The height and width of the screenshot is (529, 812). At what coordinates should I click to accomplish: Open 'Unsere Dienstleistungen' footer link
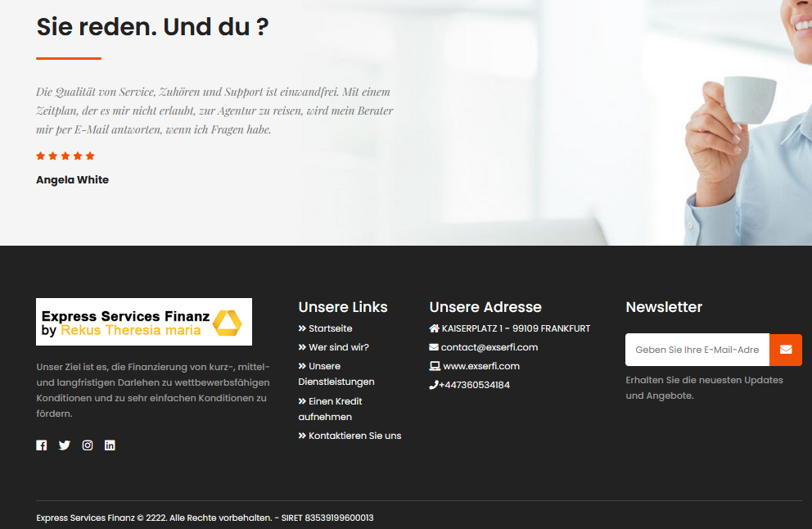(x=336, y=373)
